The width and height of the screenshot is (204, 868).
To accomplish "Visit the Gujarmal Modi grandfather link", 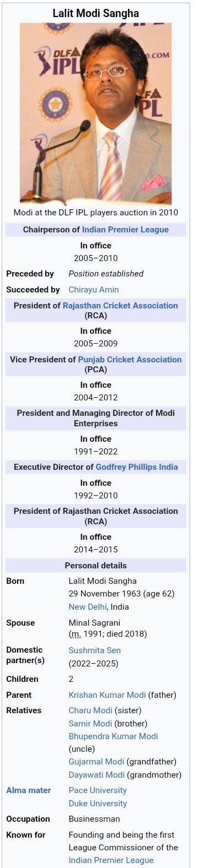I will point(96,762).
